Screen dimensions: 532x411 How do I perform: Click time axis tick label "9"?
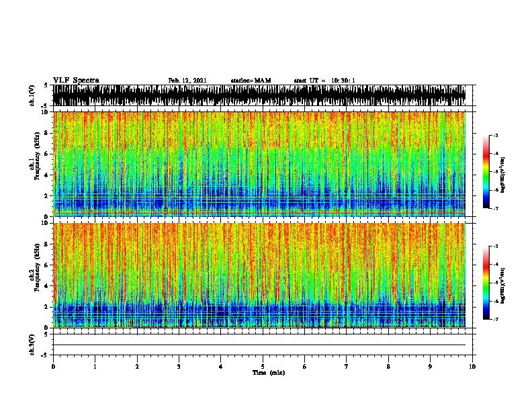430,366
